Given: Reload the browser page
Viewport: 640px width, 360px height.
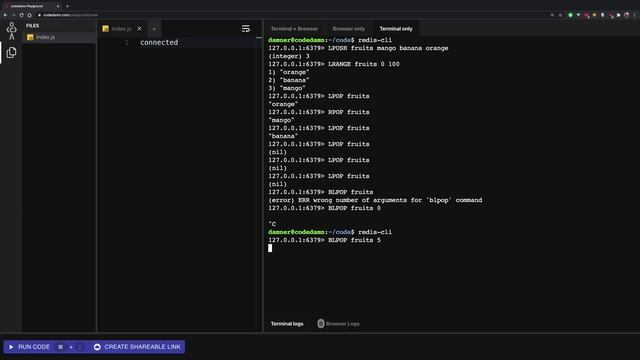Looking at the screenshot, I should pyautogui.click(x=21, y=15).
